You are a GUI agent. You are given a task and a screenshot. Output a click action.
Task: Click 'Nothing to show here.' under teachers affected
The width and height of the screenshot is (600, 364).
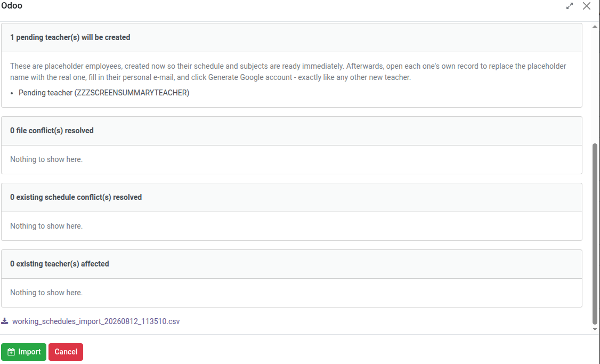tap(46, 293)
